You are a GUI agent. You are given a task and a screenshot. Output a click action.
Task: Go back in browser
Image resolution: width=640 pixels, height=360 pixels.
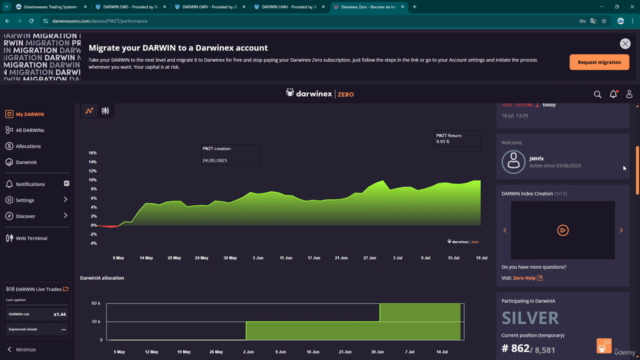pos(7,21)
